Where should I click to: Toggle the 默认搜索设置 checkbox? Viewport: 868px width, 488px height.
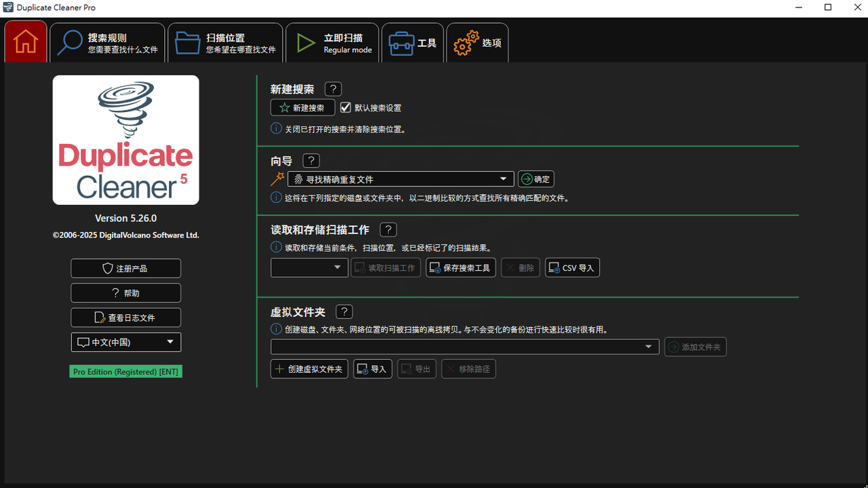point(345,108)
